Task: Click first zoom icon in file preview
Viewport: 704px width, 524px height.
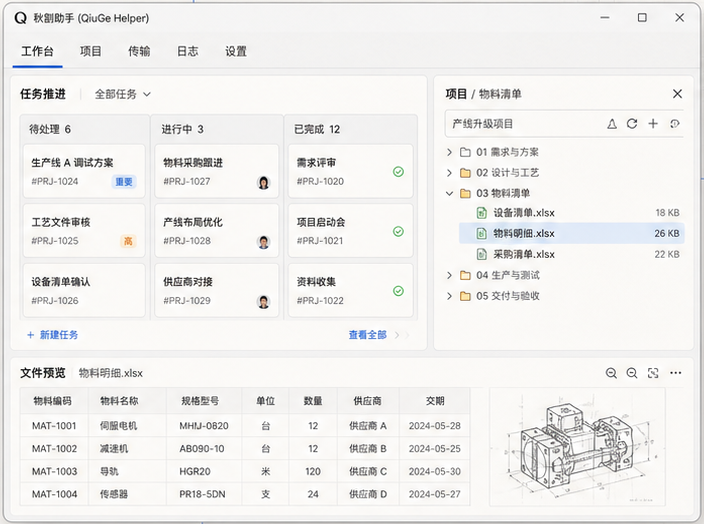Action: point(611,373)
